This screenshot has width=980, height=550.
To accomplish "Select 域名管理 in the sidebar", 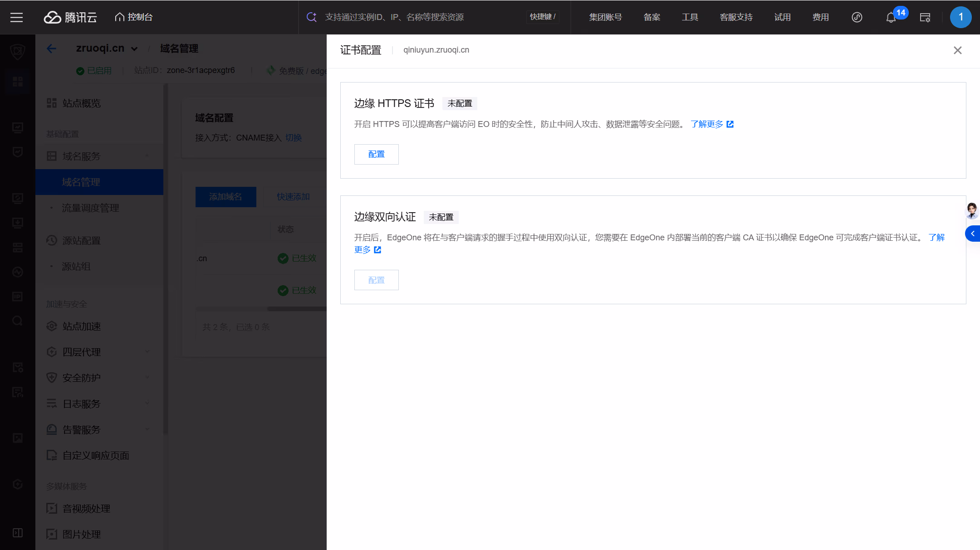I will (99, 182).
